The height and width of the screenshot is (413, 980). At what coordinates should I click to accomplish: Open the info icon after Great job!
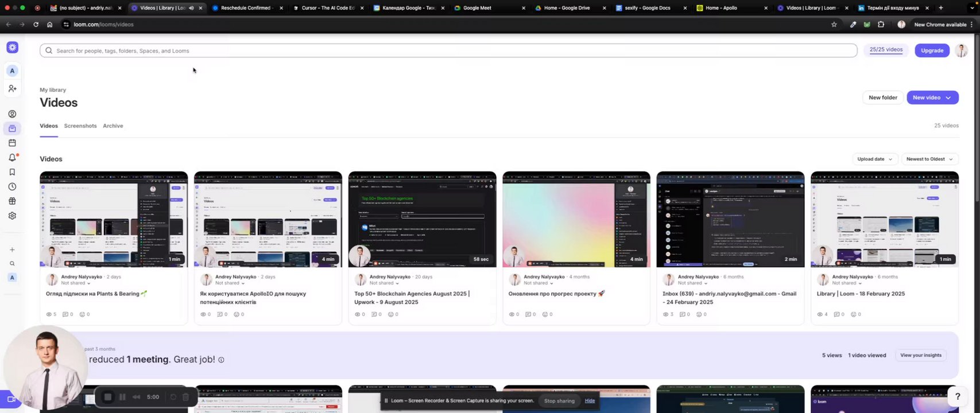221,360
